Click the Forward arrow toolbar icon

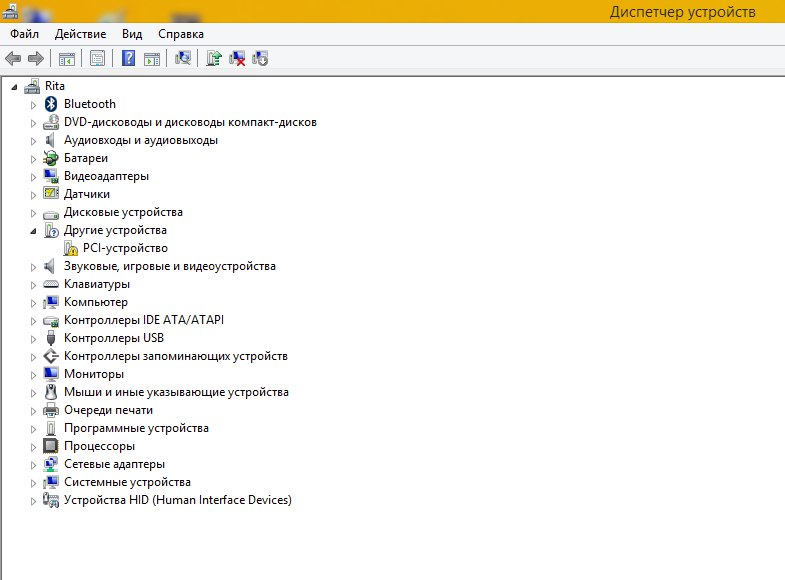(x=36, y=59)
